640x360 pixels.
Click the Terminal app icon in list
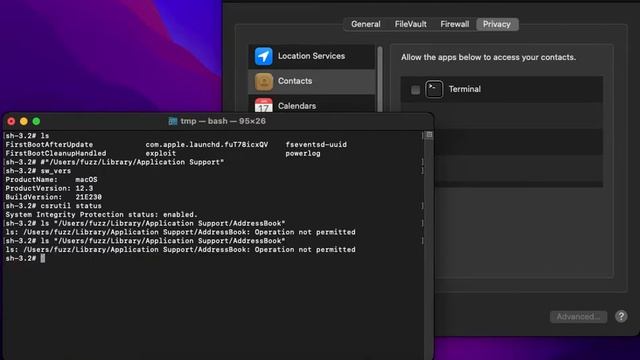(434, 89)
